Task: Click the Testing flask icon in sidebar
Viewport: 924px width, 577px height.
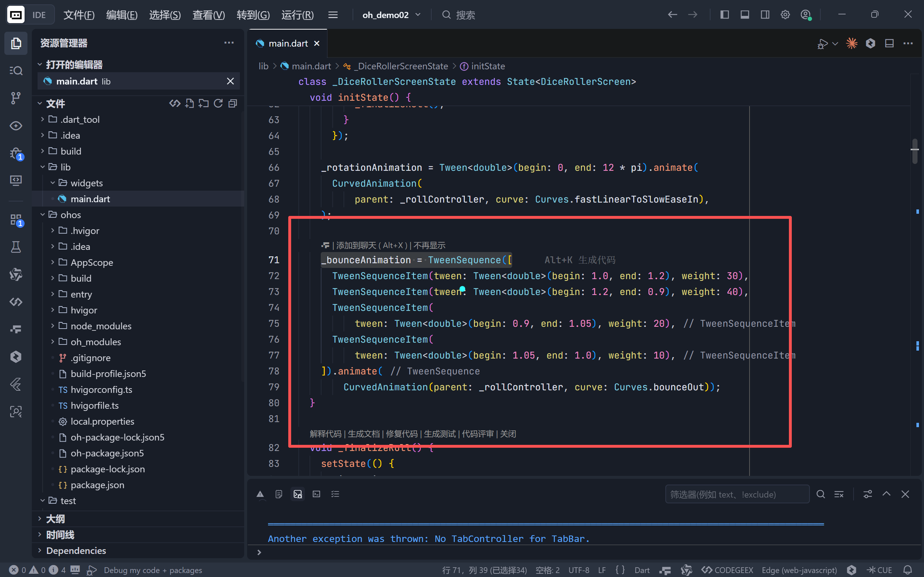Action: tap(16, 247)
